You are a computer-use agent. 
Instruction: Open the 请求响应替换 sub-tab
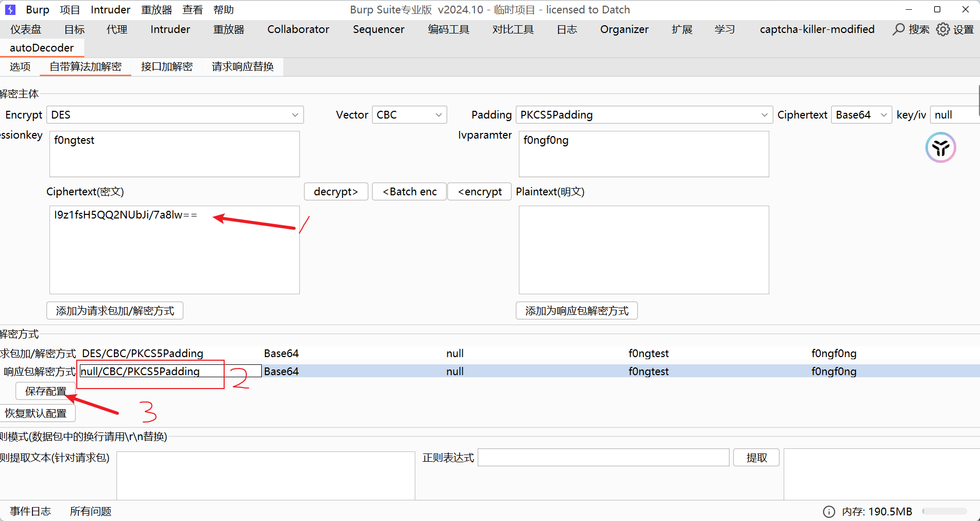[243, 66]
